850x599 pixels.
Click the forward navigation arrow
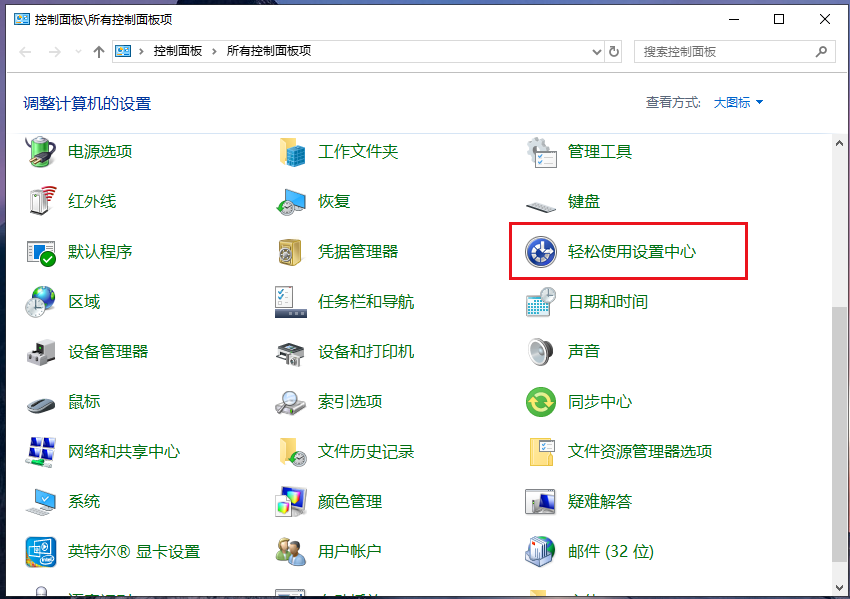coord(55,52)
